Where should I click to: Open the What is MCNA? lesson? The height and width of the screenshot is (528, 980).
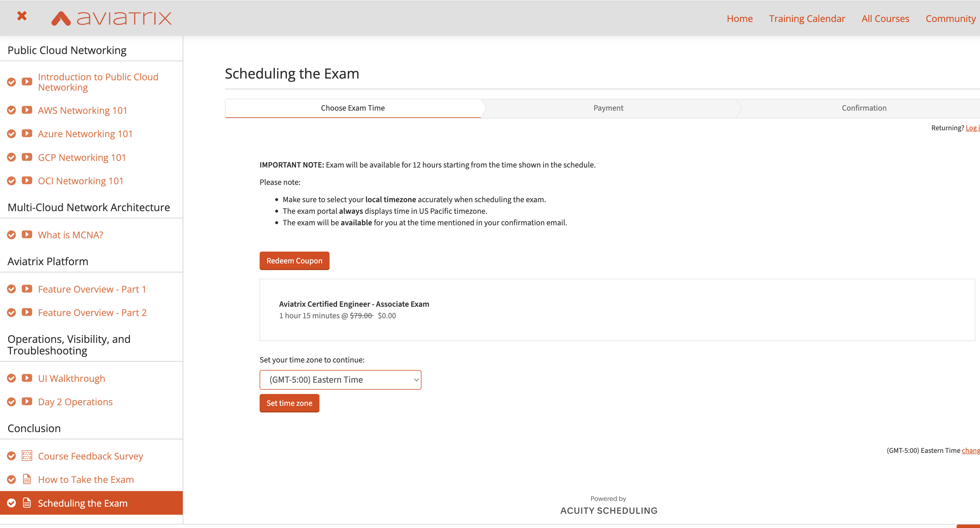tap(71, 235)
